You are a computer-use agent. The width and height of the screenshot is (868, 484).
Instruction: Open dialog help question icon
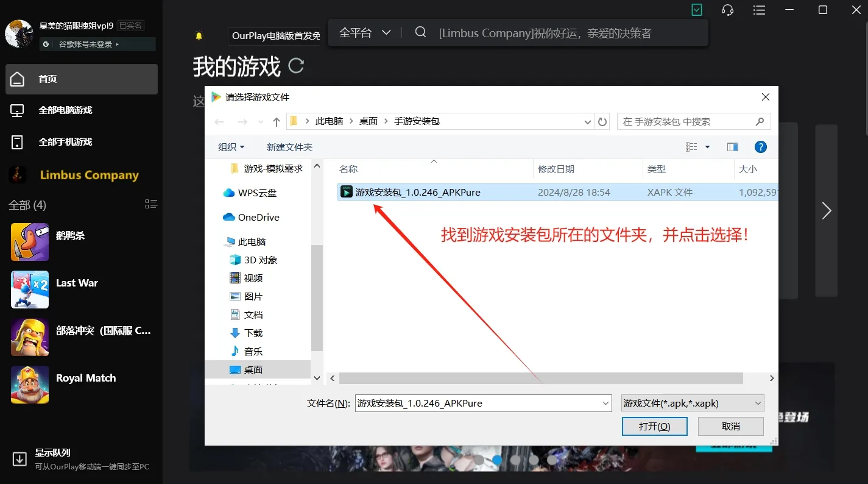point(760,147)
